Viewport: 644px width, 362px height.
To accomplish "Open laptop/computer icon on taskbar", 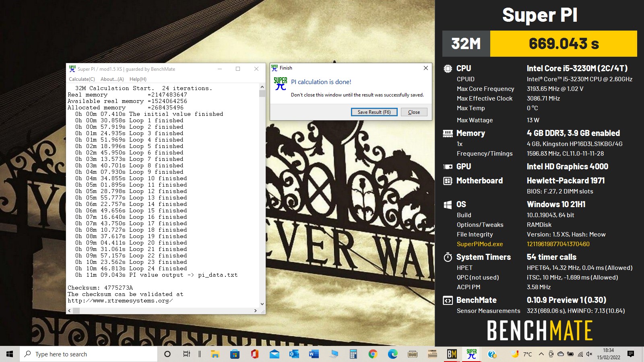I will (x=334, y=354).
